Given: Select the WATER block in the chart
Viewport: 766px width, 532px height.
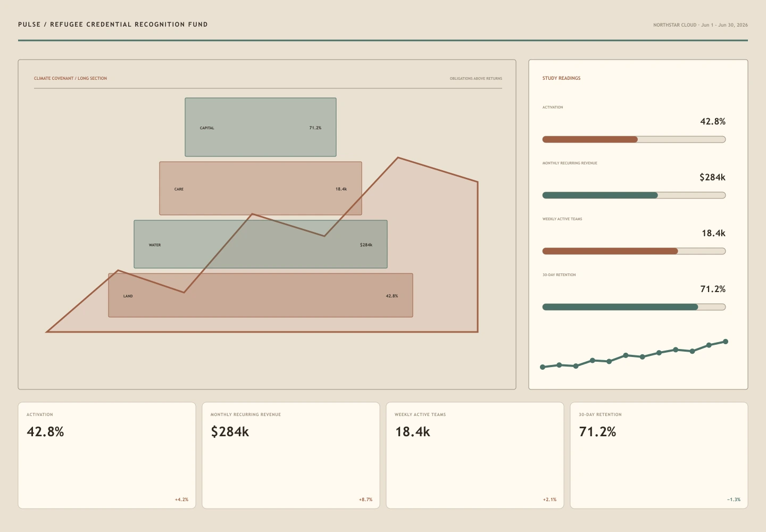Looking at the screenshot, I should click(x=261, y=244).
